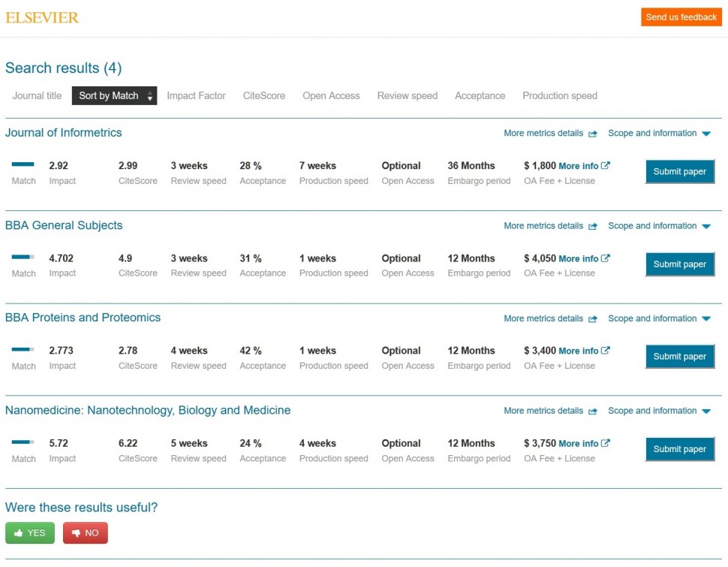Sort results by Production speed
The height and width of the screenshot is (567, 728).
[560, 95]
